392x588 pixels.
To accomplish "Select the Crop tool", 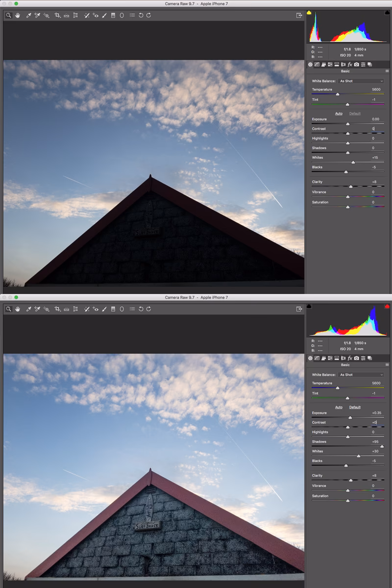I will coord(56,15).
